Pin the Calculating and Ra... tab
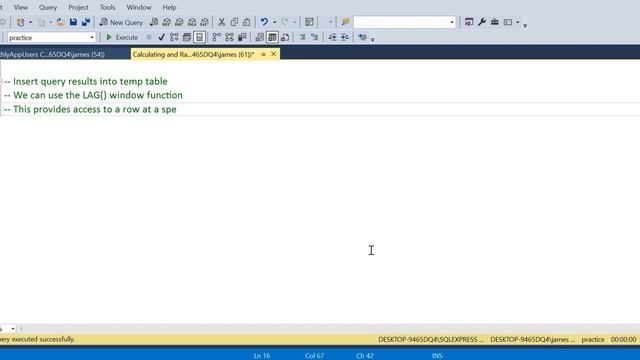 tap(264, 54)
